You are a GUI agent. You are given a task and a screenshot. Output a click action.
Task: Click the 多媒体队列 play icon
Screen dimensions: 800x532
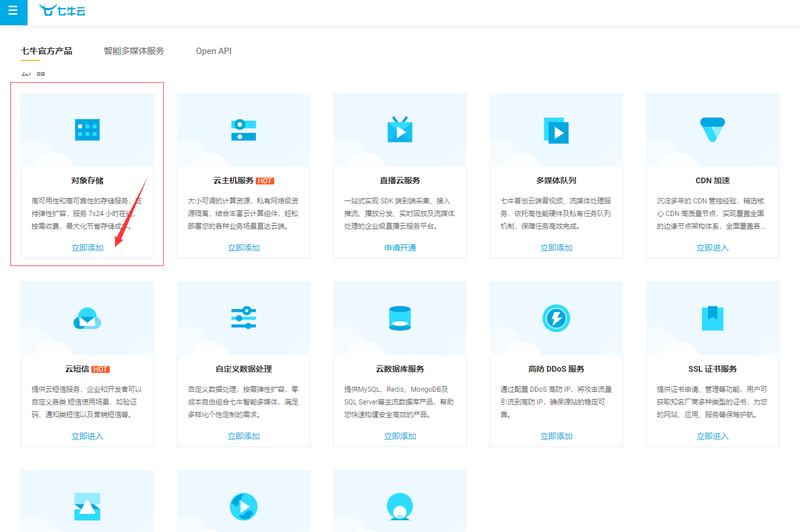tap(556, 130)
